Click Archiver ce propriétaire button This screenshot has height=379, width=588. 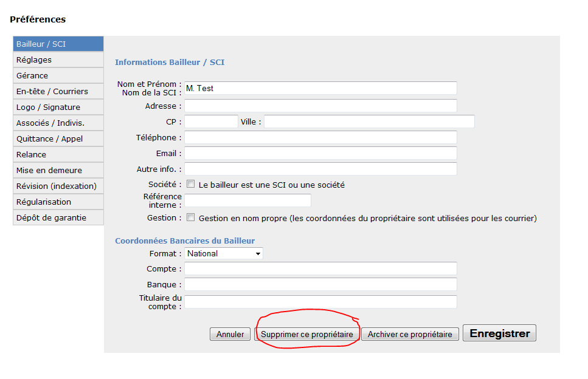click(410, 334)
